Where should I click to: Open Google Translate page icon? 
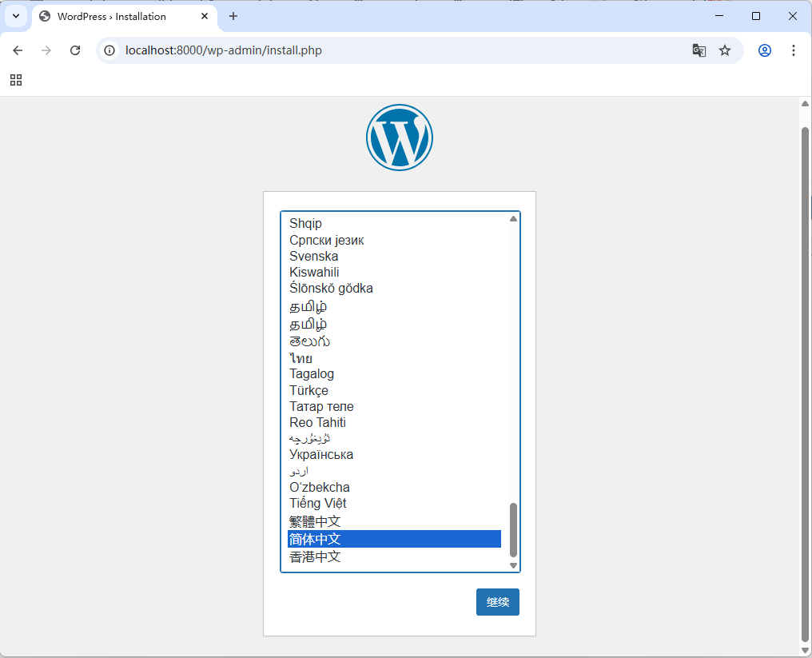699,50
